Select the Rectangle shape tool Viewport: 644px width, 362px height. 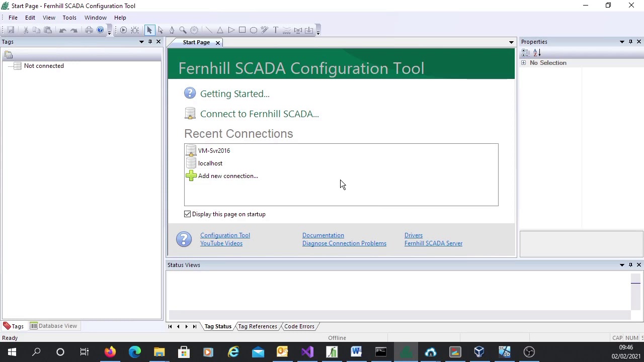tap(242, 30)
